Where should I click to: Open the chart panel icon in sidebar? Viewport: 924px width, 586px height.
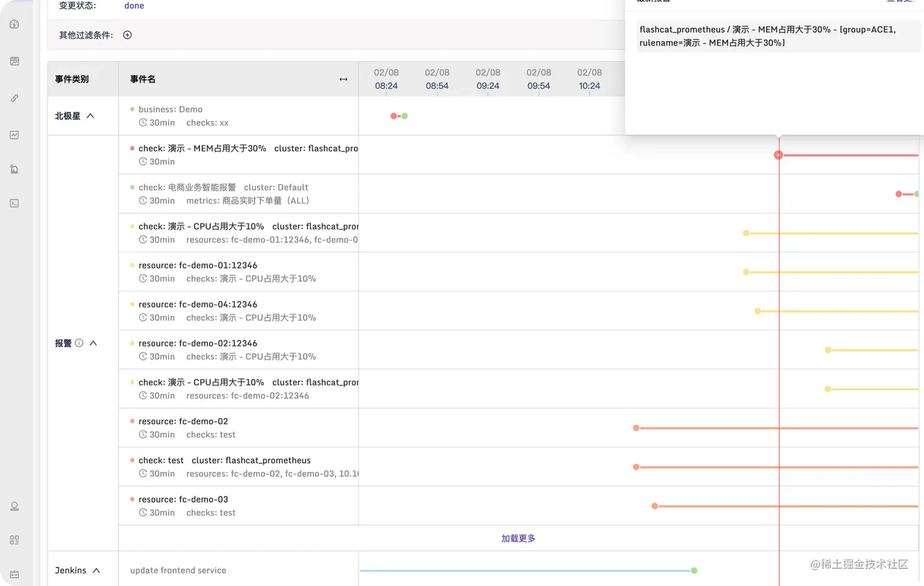click(15, 61)
